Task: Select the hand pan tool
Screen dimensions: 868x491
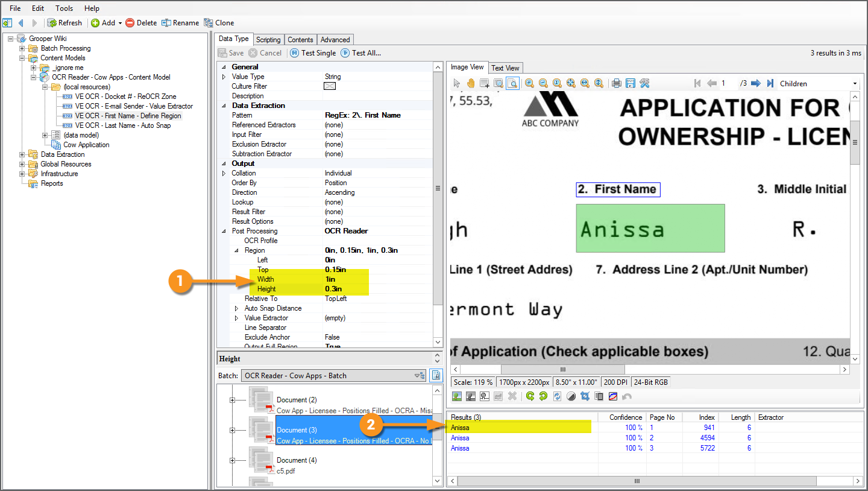Action: pos(470,83)
